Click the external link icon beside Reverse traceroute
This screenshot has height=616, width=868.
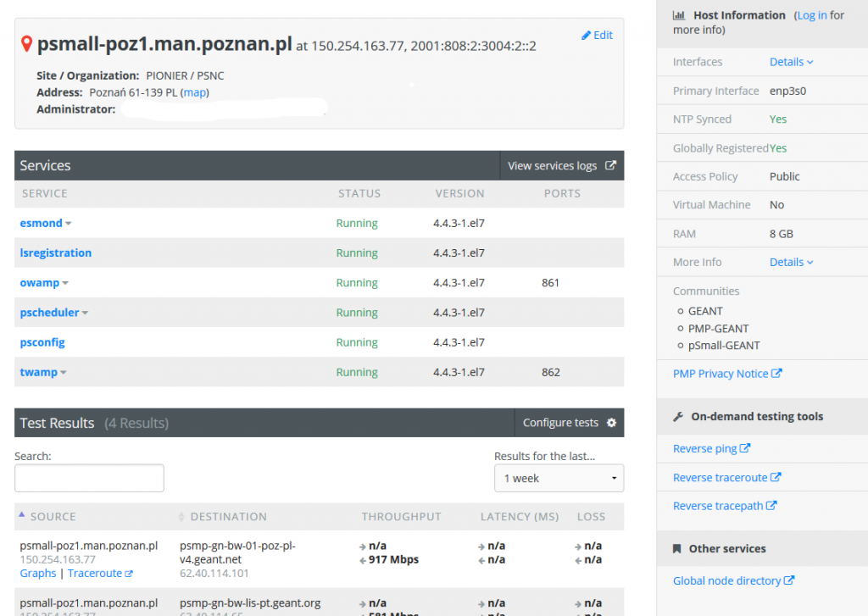click(776, 477)
